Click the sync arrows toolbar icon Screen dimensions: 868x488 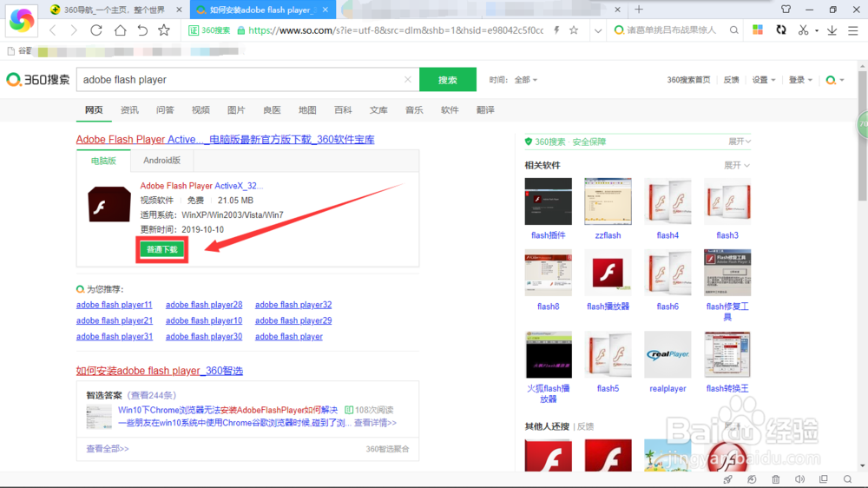(781, 30)
